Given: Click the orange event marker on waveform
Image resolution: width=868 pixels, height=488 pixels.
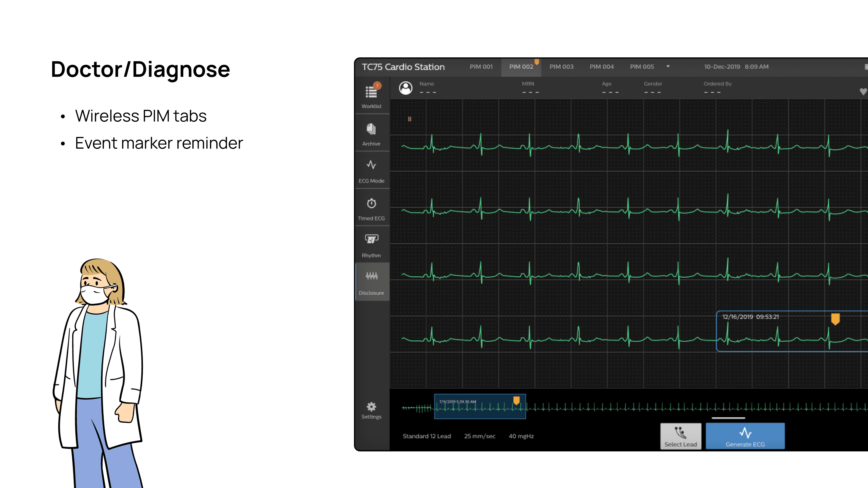Looking at the screenshot, I should point(835,319).
